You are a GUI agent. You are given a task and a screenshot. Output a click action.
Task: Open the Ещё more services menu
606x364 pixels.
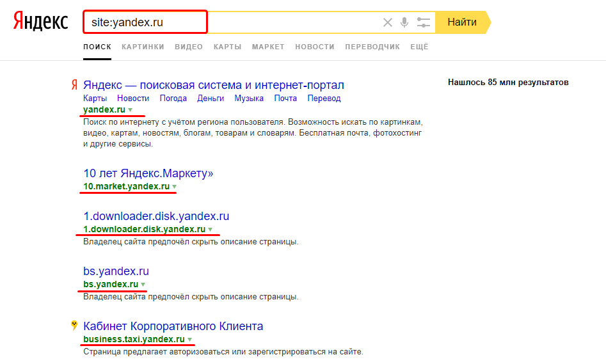[419, 47]
